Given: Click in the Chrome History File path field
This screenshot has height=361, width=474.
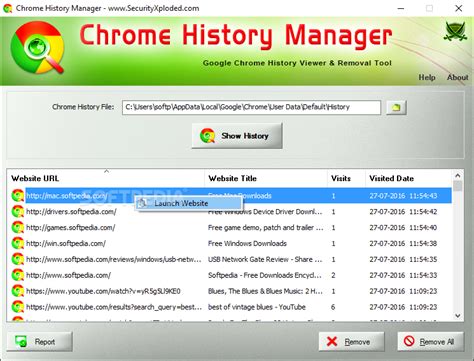Looking at the screenshot, I should (251, 107).
